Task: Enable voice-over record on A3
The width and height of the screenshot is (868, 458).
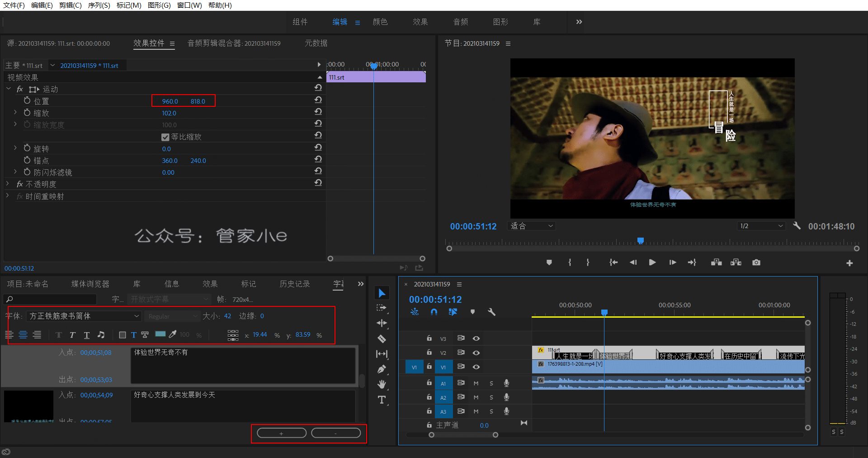Action: (x=507, y=411)
